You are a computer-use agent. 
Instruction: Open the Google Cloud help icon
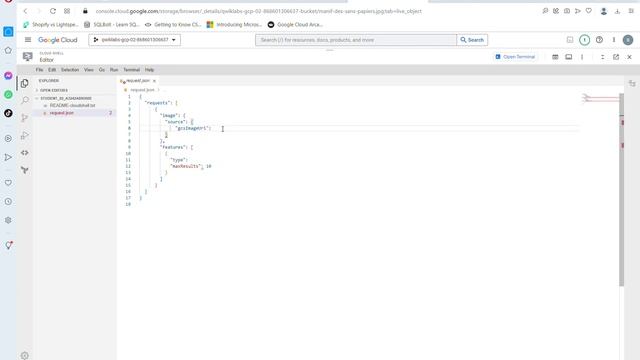point(599,40)
